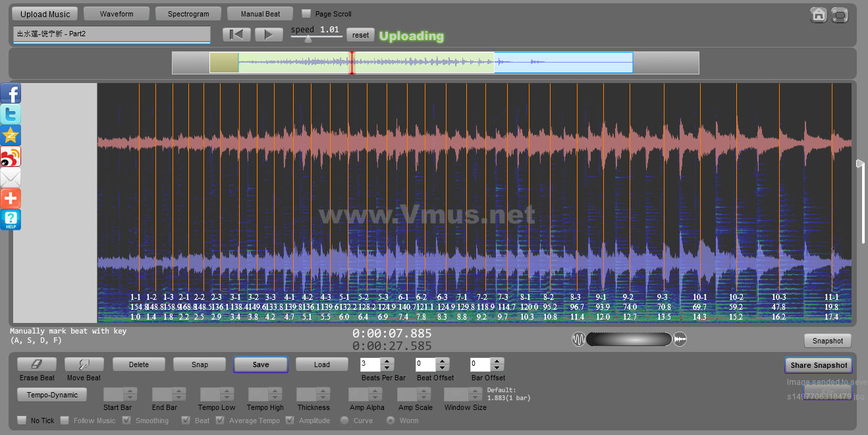Image resolution: width=868 pixels, height=435 pixels.
Task: Click the Share Snapshot button
Action: (819, 365)
